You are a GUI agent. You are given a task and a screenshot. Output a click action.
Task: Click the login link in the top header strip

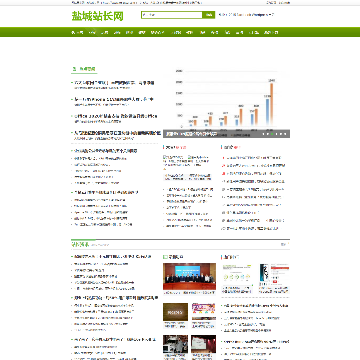(271, 3)
